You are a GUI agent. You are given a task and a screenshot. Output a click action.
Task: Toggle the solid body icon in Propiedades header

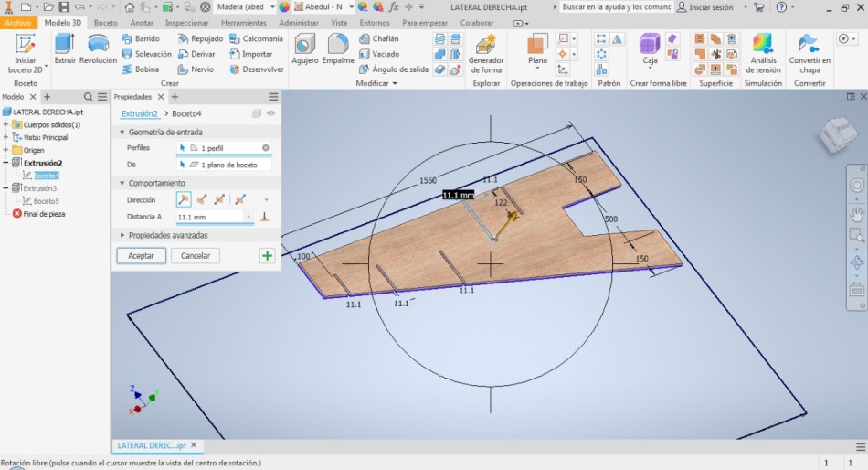[x=257, y=113]
